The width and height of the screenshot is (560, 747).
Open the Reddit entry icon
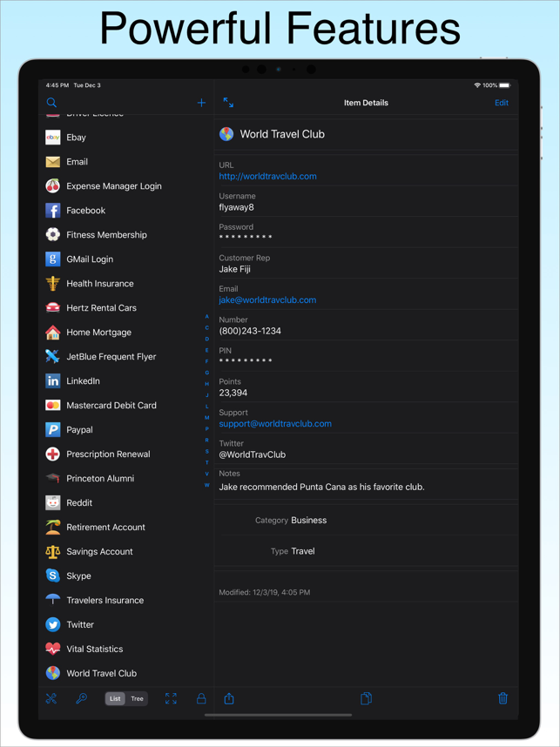tap(53, 502)
